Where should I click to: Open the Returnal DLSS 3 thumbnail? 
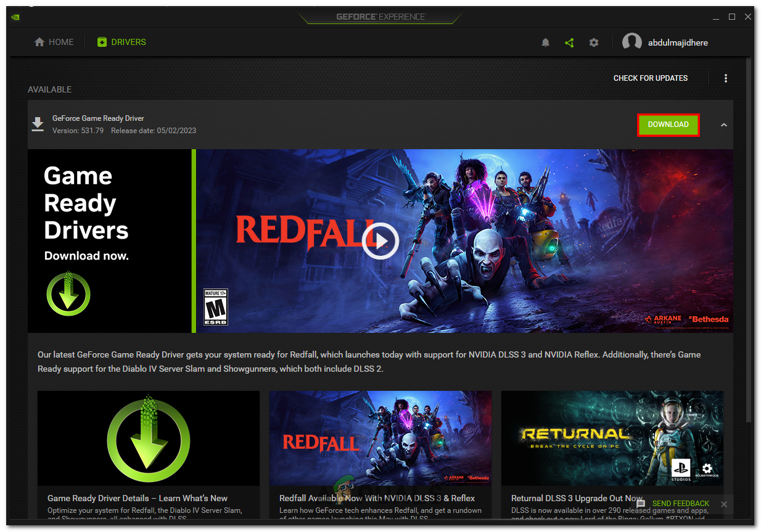(612, 438)
